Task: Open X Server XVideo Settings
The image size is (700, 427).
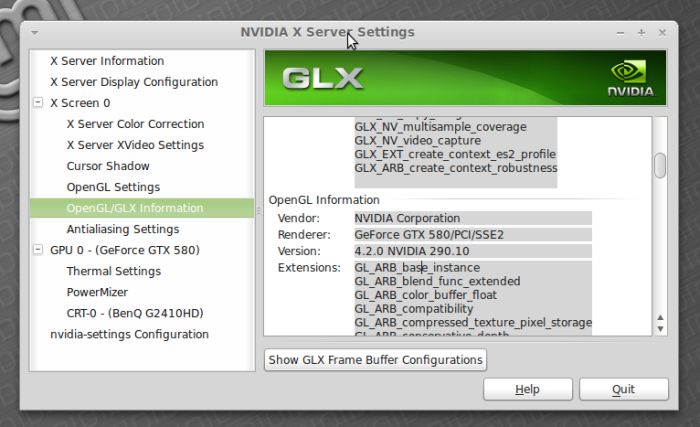Action: tap(135, 145)
